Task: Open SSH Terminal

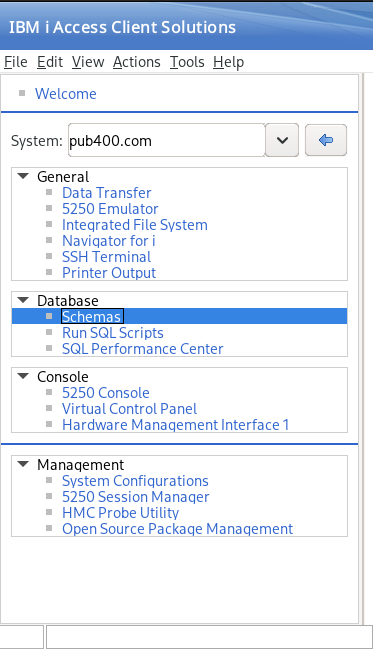Action: tap(107, 257)
